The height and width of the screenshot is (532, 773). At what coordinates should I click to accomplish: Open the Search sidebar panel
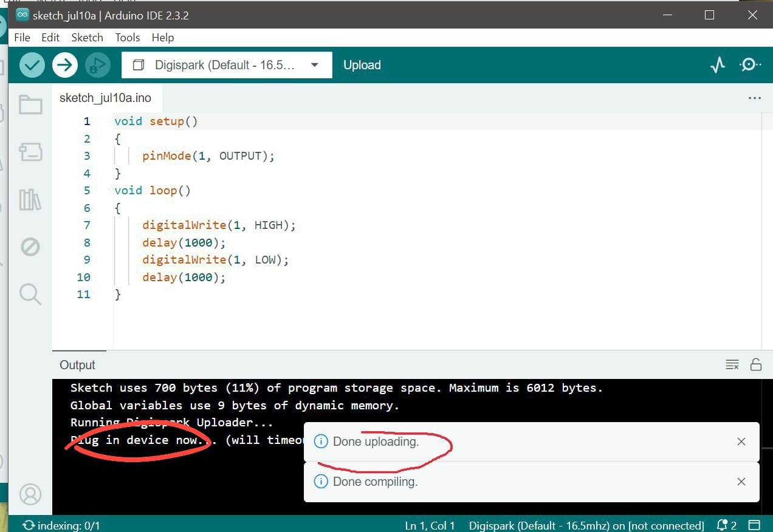click(x=30, y=295)
